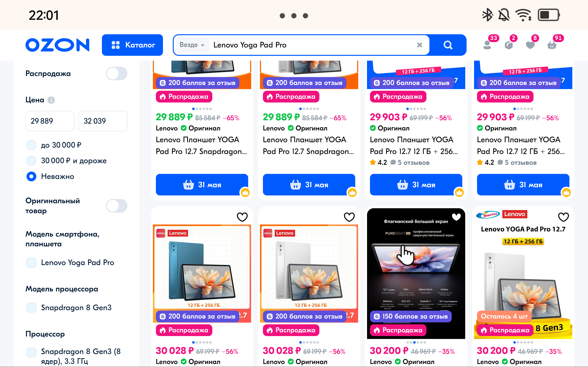Open the user profile icon

(x=487, y=45)
